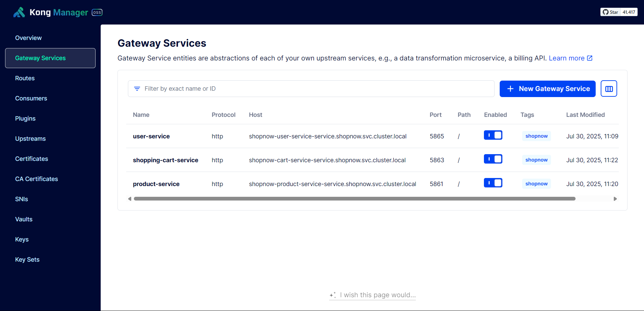Click the sparkle icon near feedback prompt
The height and width of the screenshot is (311, 644).
pyautogui.click(x=333, y=295)
